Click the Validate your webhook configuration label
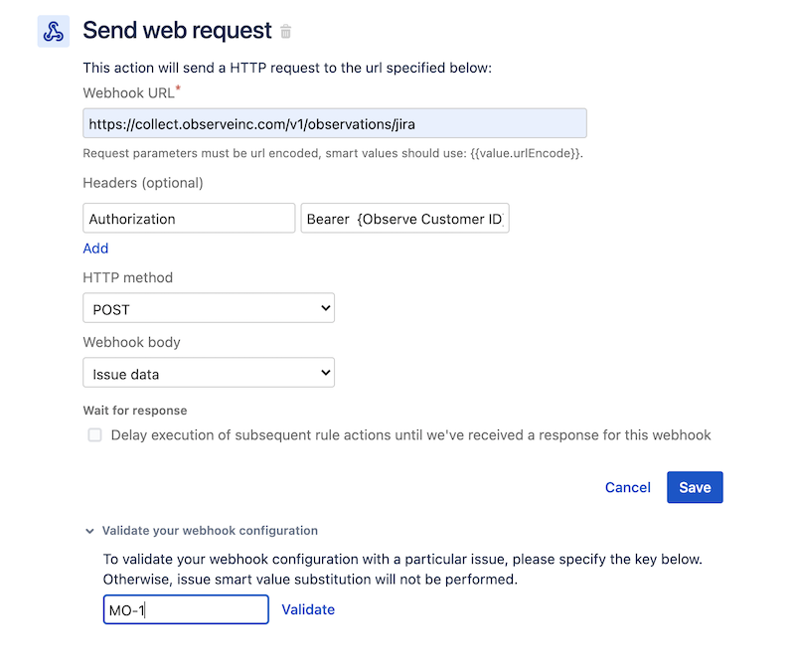Screen dimensions: 795x672 tap(210, 531)
